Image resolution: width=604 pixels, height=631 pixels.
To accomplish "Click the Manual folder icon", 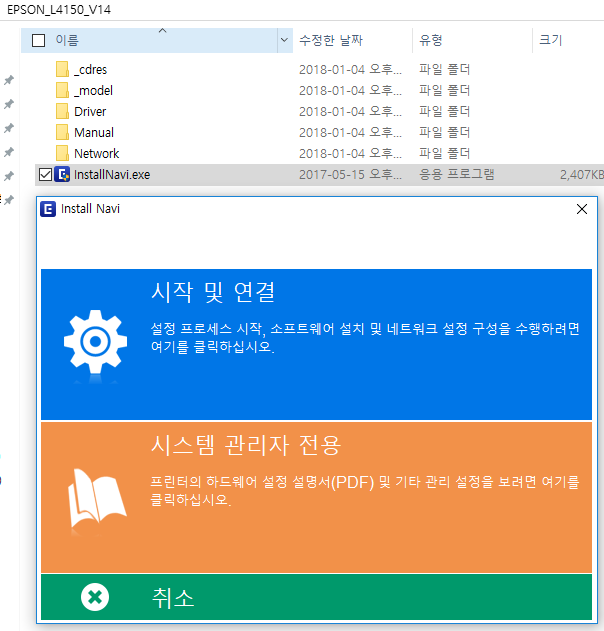I will pos(62,132).
